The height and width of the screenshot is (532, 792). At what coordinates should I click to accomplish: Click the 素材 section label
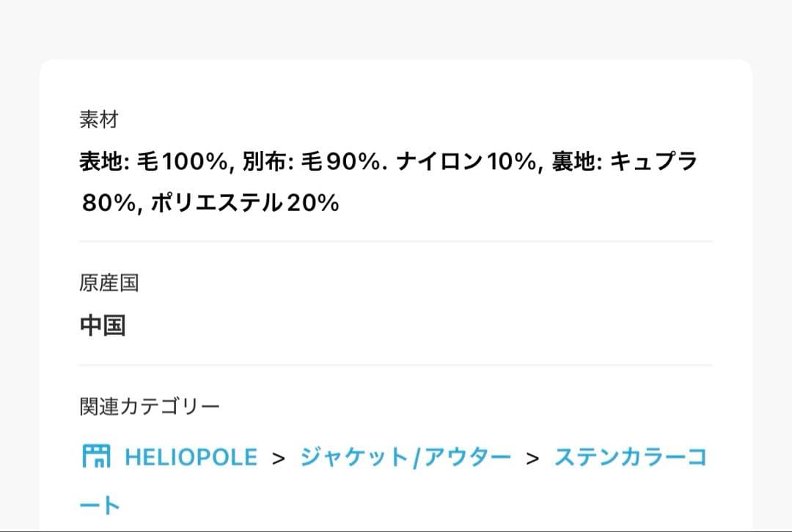click(98, 119)
